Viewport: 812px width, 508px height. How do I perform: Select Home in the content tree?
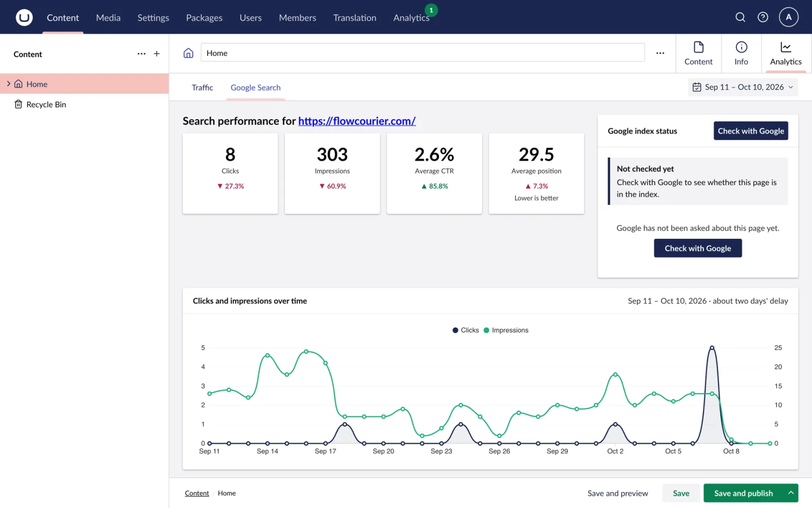[84, 84]
